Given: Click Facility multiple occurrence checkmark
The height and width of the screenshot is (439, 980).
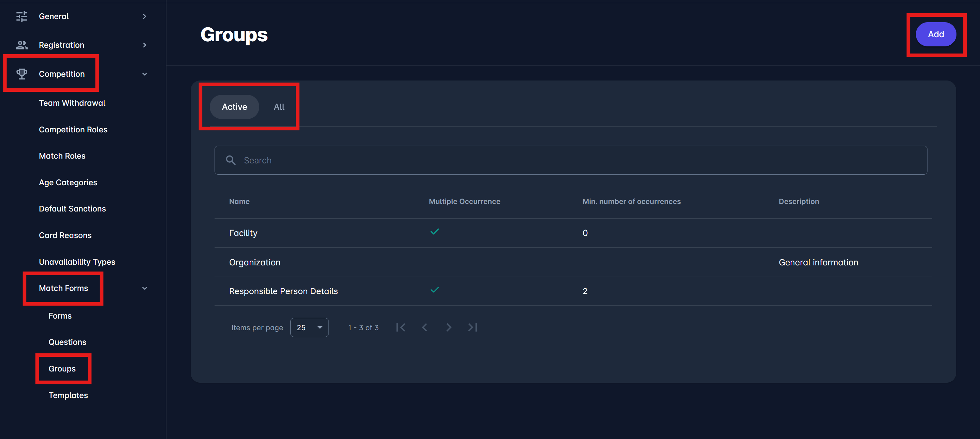Looking at the screenshot, I should click(x=435, y=232).
